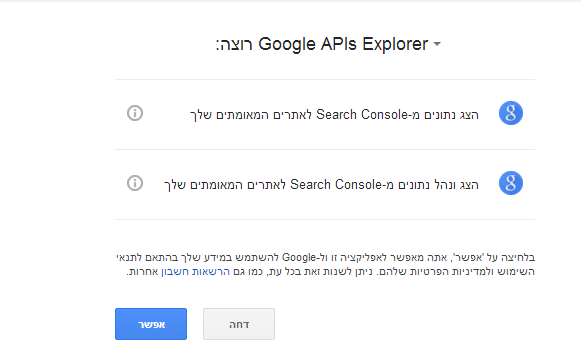Click the 'רוצה:' word in the heading
This screenshot has width=581, height=362.
234,45
